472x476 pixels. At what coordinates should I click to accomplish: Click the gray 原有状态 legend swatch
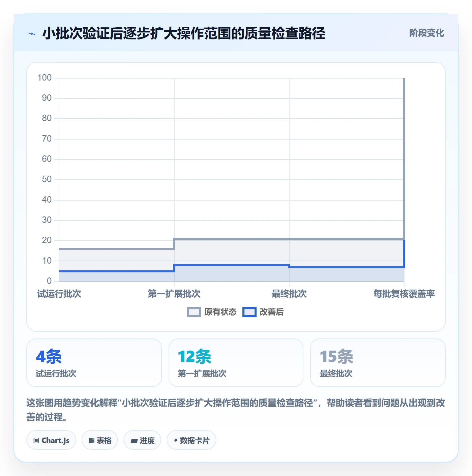(x=194, y=312)
